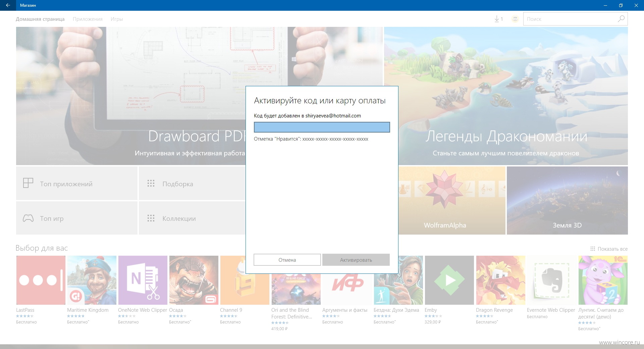Click the search magnifier icon

[x=621, y=19]
